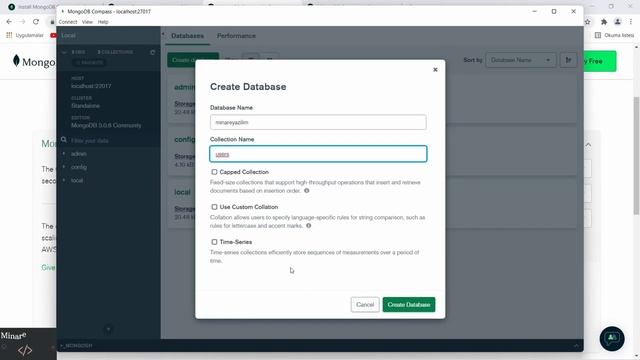
Task: Open the browser profile avatar
Action: 618,22
